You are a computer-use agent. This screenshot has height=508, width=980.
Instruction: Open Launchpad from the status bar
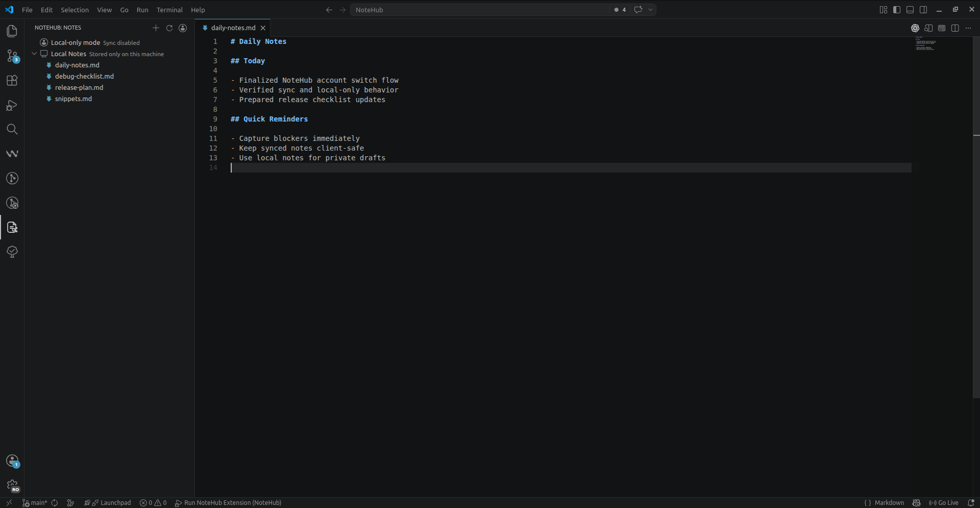point(108,503)
